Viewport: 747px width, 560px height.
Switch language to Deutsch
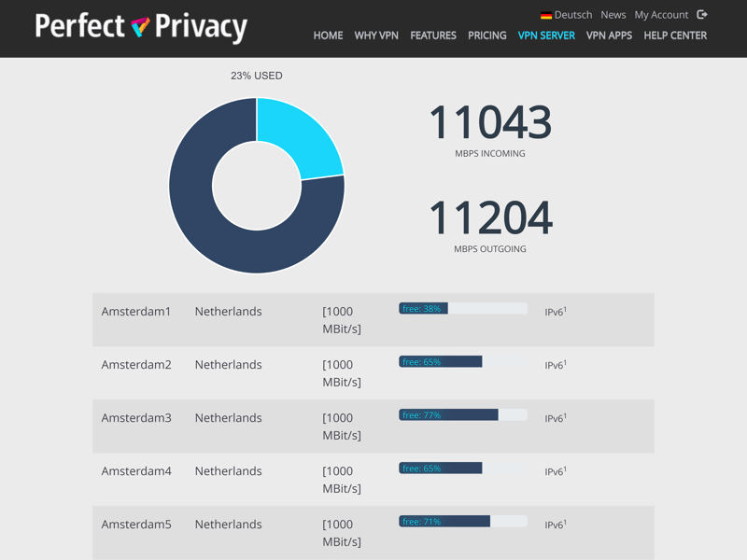click(573, 15)
